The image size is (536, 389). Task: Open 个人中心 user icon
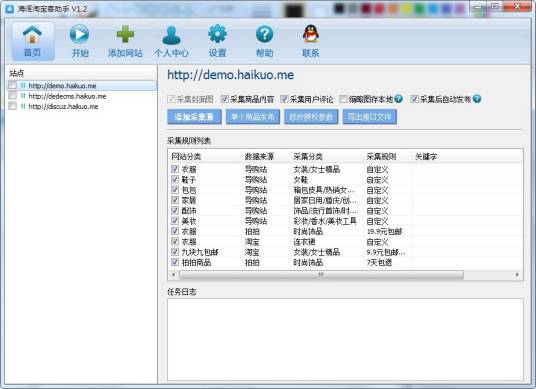[x=171, y=35]
